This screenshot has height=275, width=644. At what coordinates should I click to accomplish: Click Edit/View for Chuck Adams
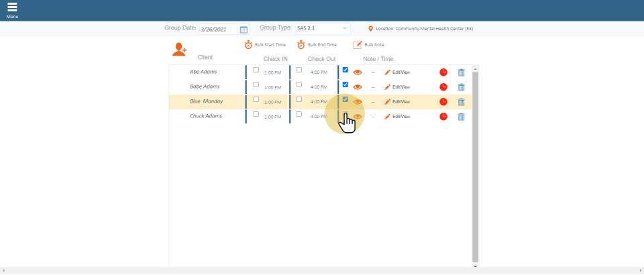tap(397, 117)
